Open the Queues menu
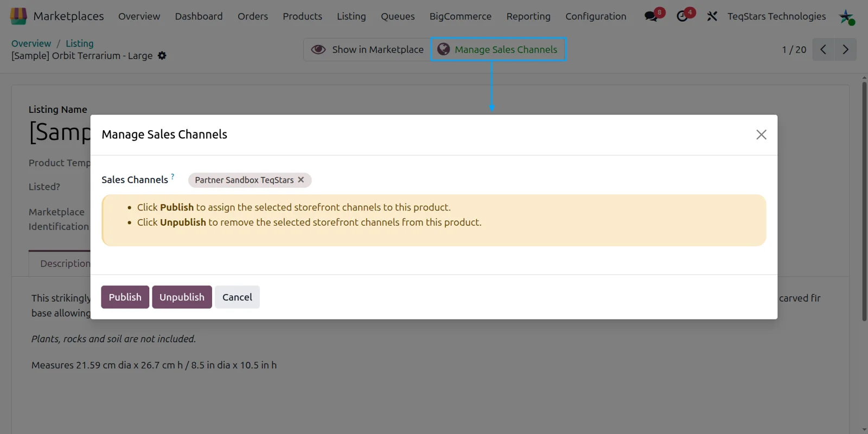This screenshot has width=868, height=434. point(398,16)
